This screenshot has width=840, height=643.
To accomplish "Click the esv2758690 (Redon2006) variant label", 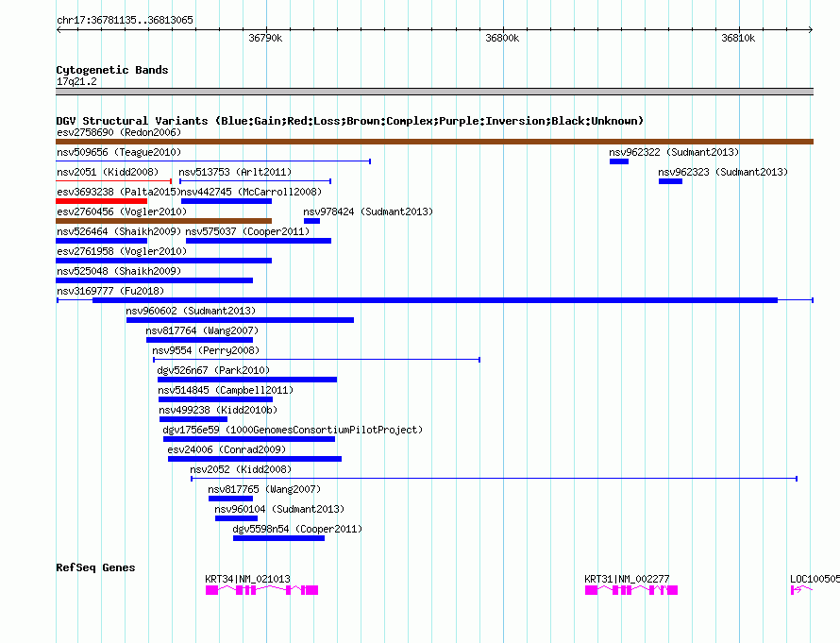I will pyautogui.click(x=119, y=132).
